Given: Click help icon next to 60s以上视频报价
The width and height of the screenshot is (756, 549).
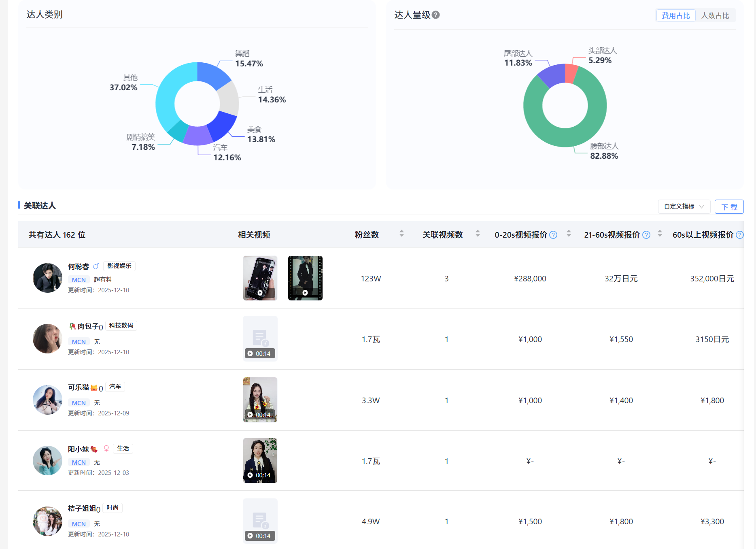Looking at the screenshot, I should click(739, 235).
